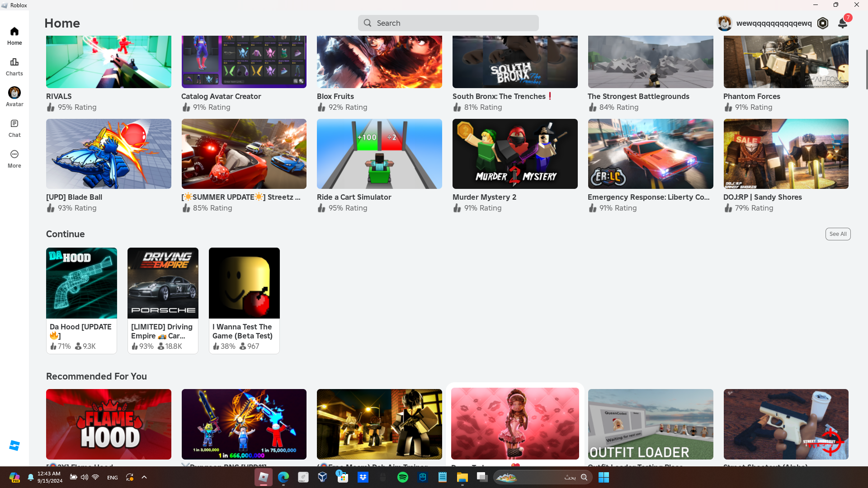
Task: Open the wewqqqqqqqqqqewq profile link
Action: tap(774, 23)
